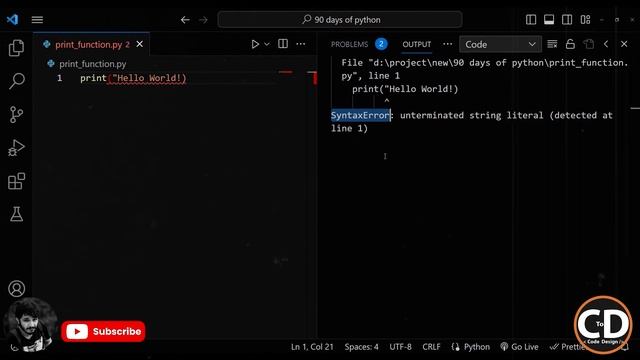Go back with the left arrow
The image size is (640, 360).
tap(185, 20)
